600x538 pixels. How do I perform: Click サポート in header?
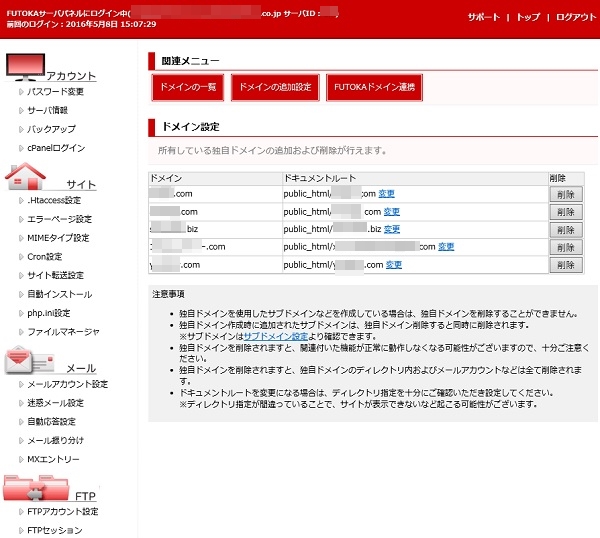(484, 17)
